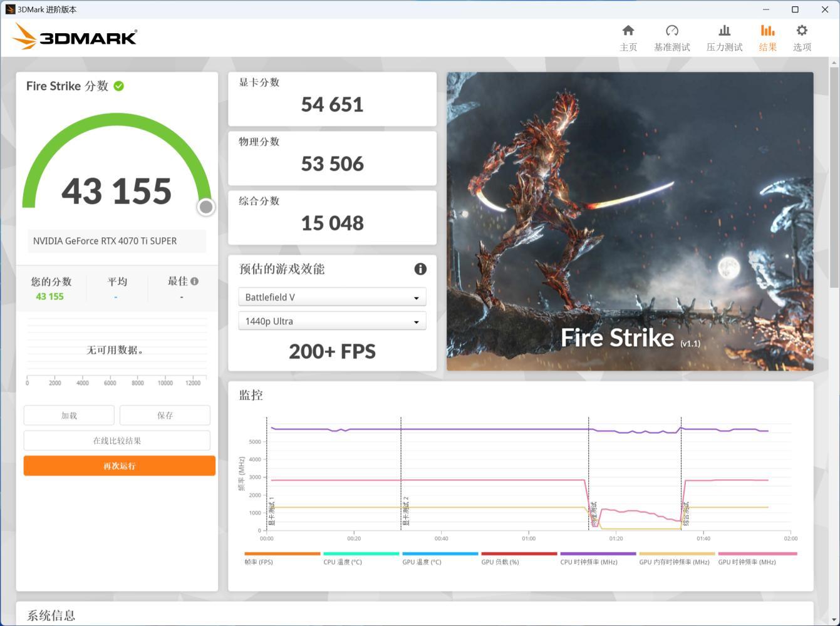Toggle the CPU 温度 legend swatch
This screenshot has width=840, height=626.
(361, 553)
